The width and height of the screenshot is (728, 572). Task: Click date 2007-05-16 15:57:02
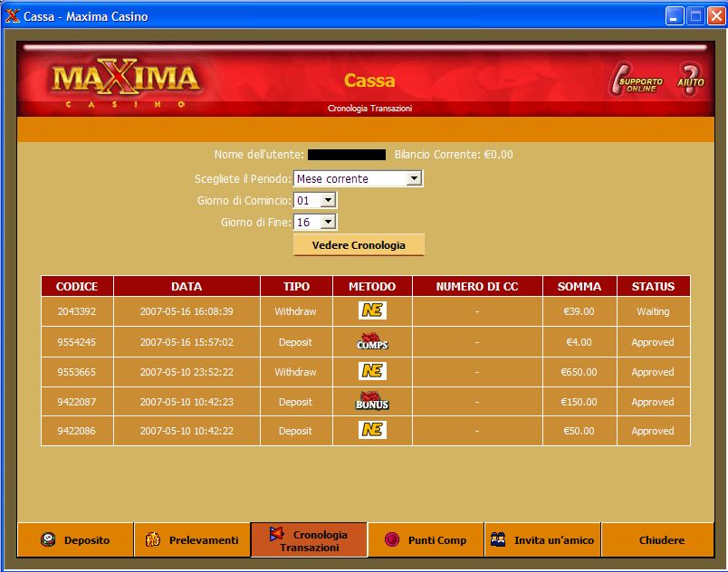coord(187,342)
